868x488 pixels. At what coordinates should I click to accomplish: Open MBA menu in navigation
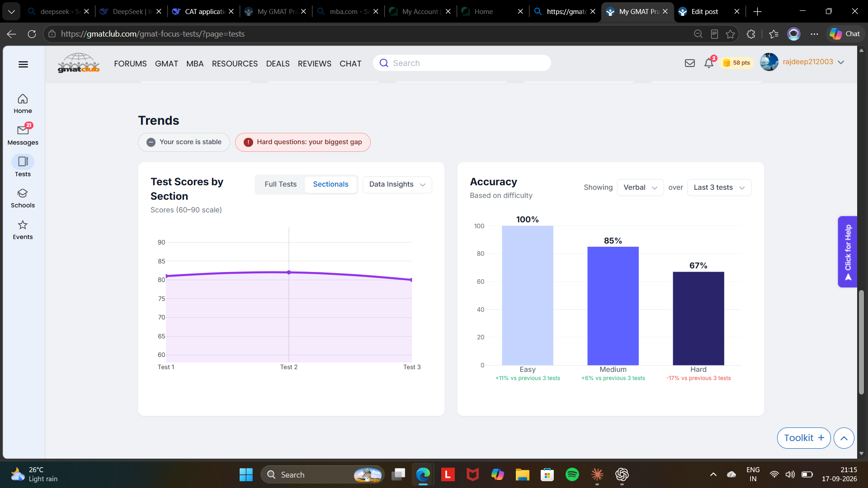coord(195,64)
